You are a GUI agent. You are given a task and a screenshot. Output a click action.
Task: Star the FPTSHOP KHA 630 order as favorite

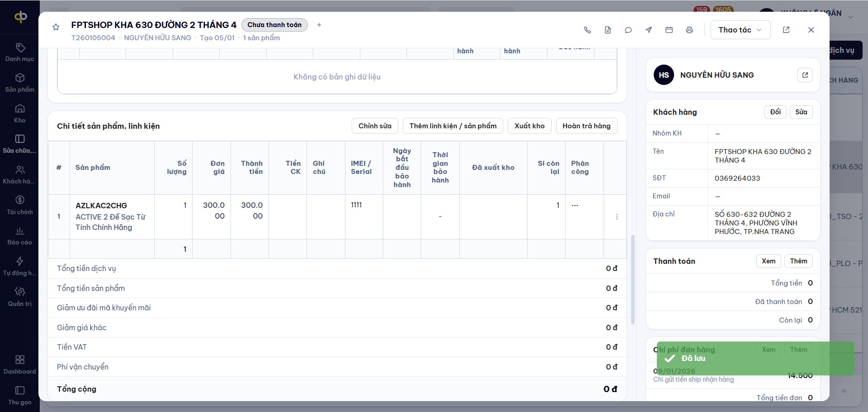point(56,27)
